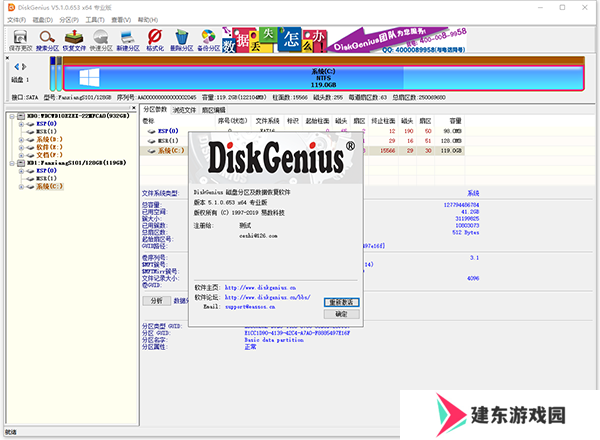Click the support email address link
This screenshot has height=440, width=600.
coord(250,307)
